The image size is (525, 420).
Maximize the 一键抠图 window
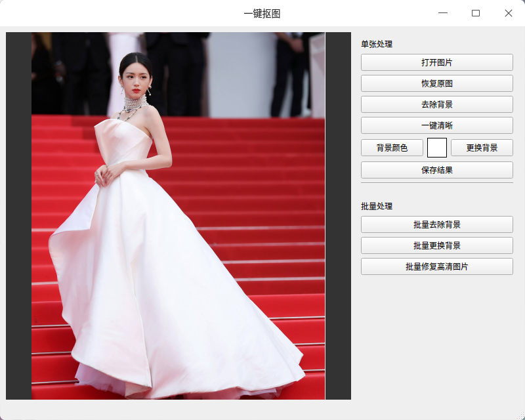(x=475, y=13)
